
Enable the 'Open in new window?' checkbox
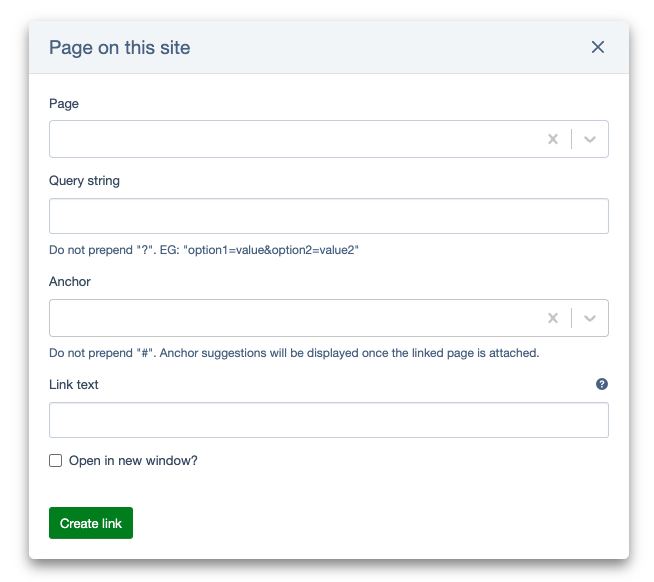56,461
